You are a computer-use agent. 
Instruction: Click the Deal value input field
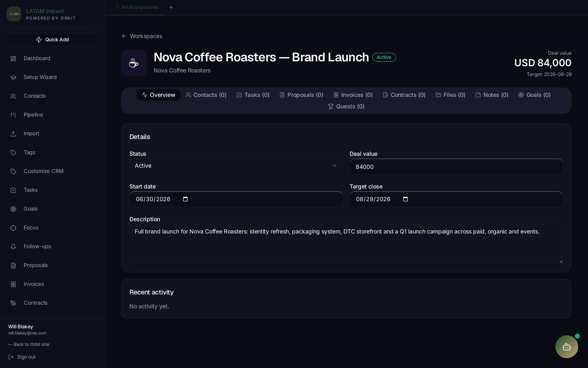click(x=456, y=167)
